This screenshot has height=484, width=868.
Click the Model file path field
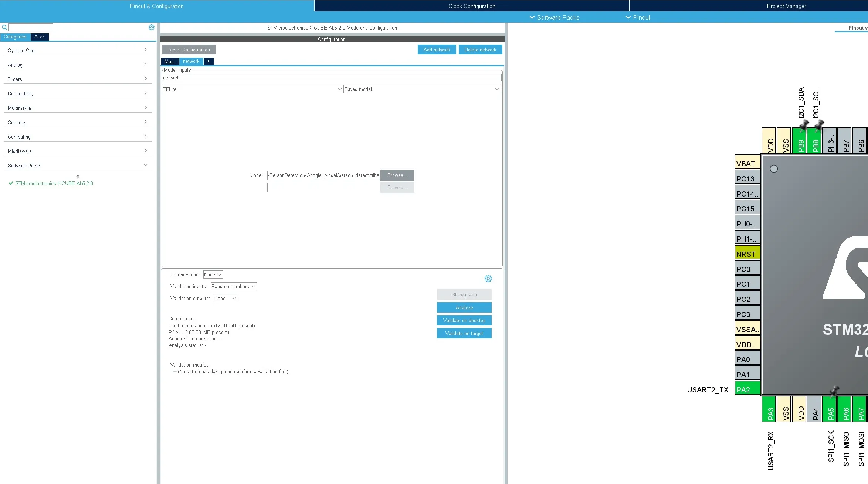pos(323,175)
